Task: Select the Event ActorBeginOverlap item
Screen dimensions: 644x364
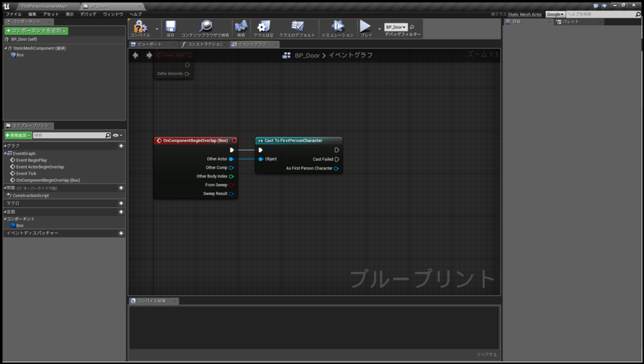Action: 40,167
